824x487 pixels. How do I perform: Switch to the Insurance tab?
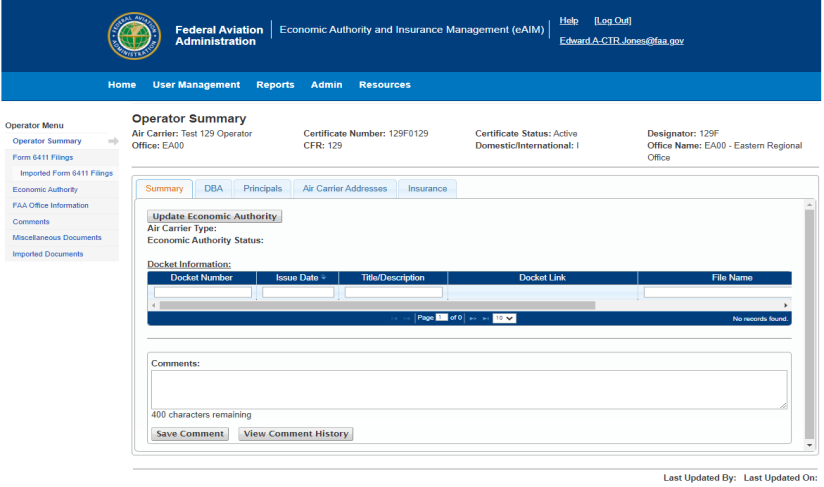point(427,189)
